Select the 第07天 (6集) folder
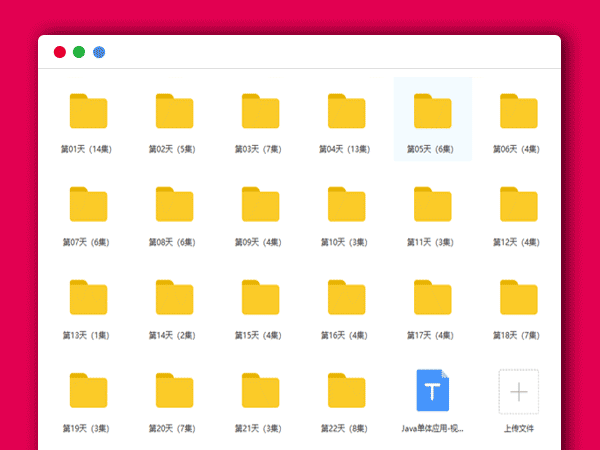The image size is (600, 450). coord(88,204)
